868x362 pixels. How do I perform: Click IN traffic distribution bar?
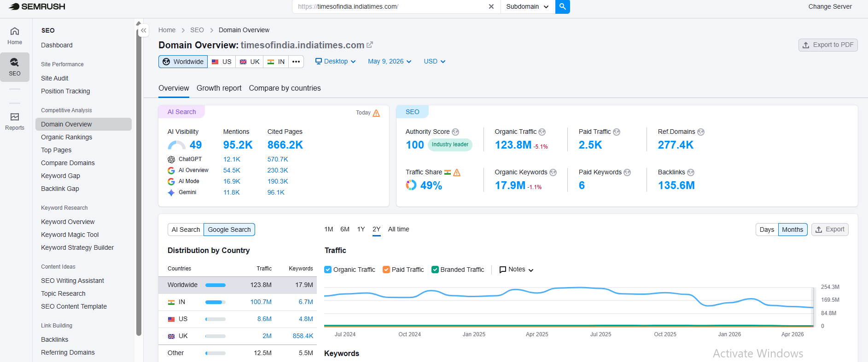pos(216,302)
